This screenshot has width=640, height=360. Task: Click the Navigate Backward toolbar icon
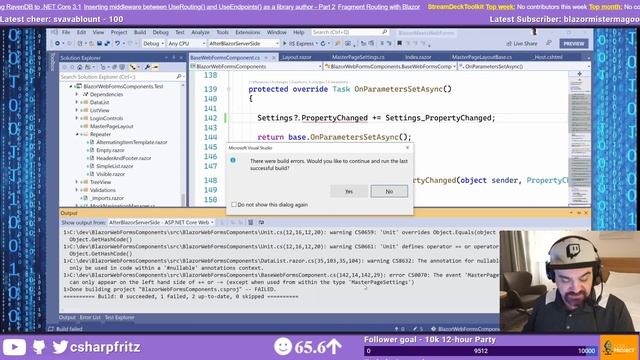point(58,43)
